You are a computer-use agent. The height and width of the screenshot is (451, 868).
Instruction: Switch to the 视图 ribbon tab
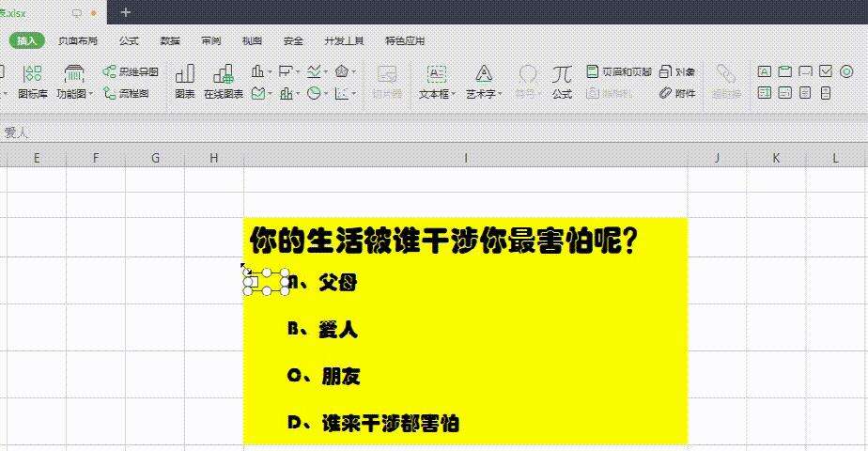pyautogui.click(x=252, y=40)
